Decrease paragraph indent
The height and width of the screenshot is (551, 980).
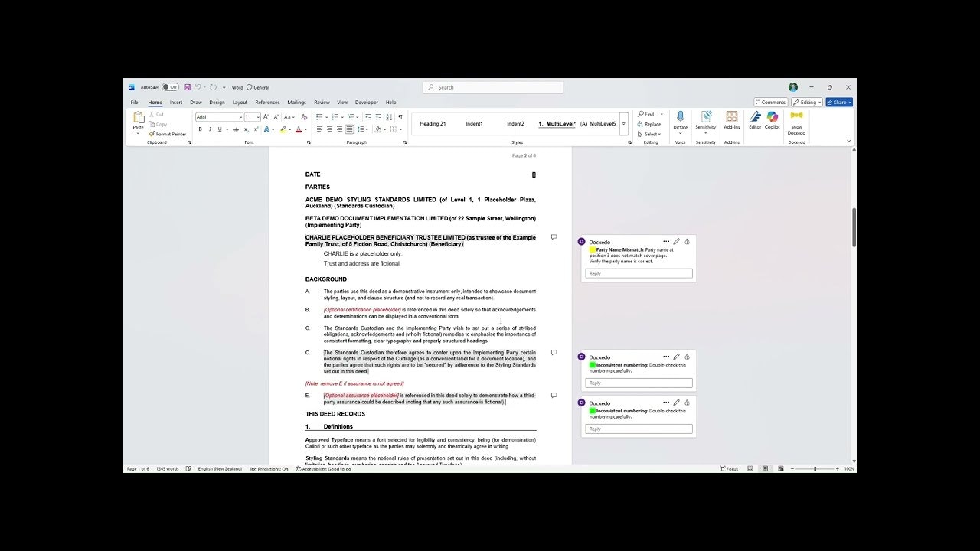(x=368, y=117)
